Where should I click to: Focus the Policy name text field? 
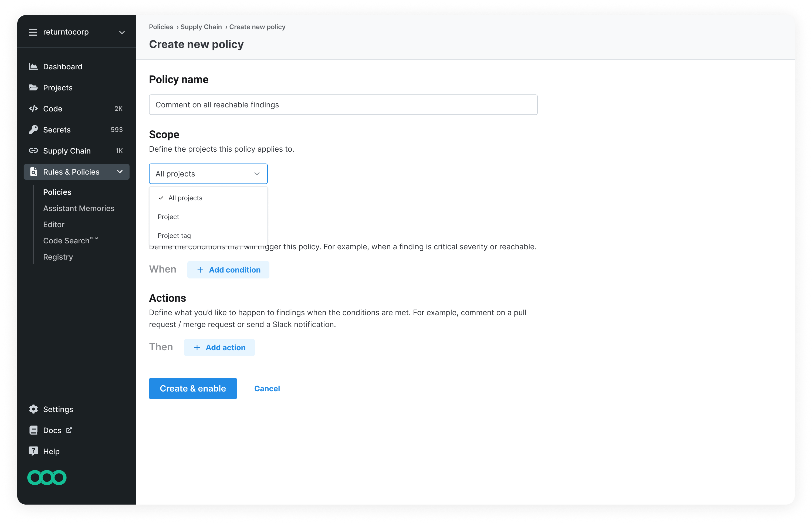(x=343, y=105)
